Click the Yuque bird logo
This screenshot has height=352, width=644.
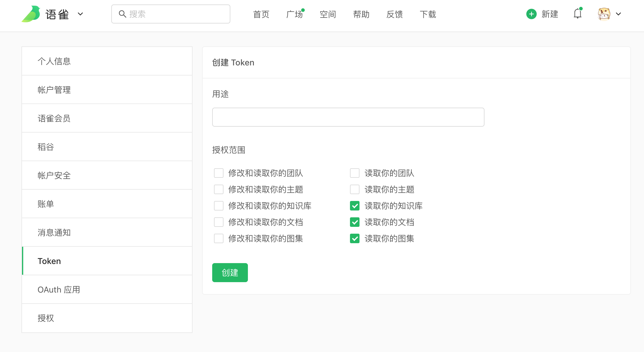click(31, 14)
